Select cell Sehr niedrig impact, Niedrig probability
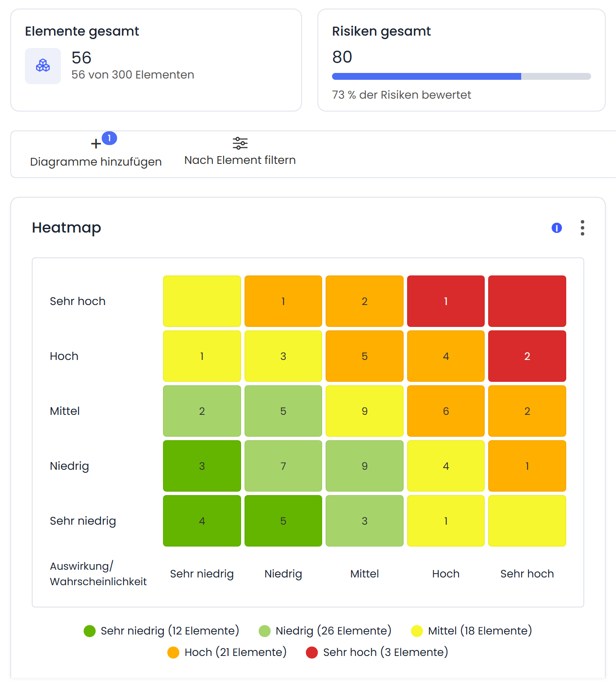 point(283,521)
